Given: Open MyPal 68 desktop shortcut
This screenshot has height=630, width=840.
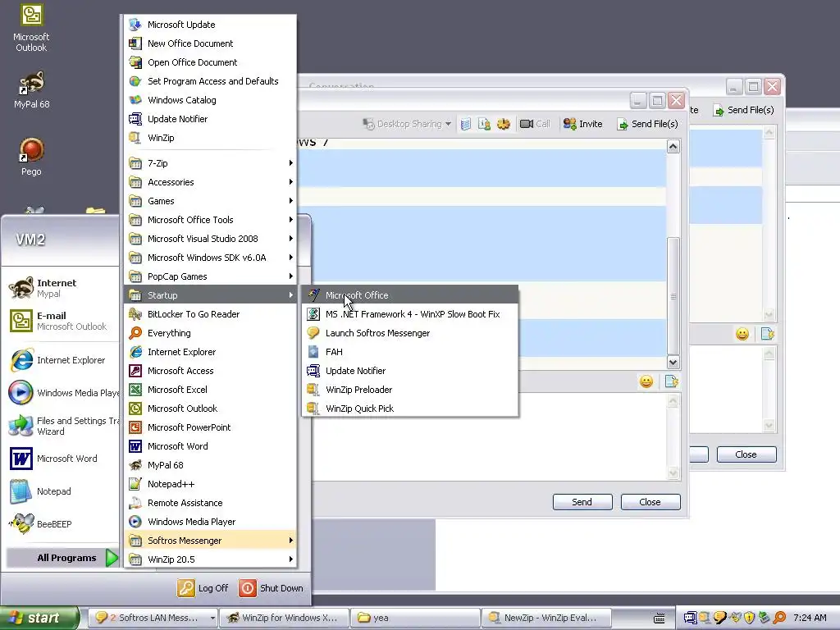Looking at the screenshot, I should [x=32, y=90].
